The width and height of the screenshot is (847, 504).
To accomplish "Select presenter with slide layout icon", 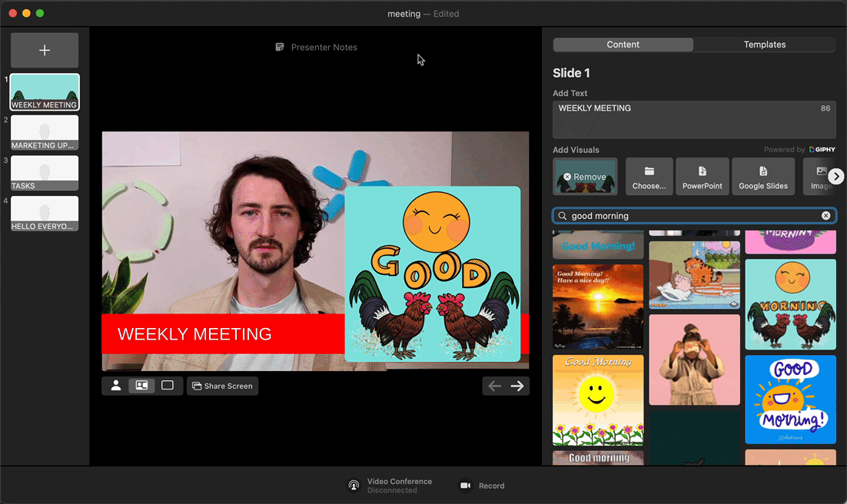I will tap(141, 386).
